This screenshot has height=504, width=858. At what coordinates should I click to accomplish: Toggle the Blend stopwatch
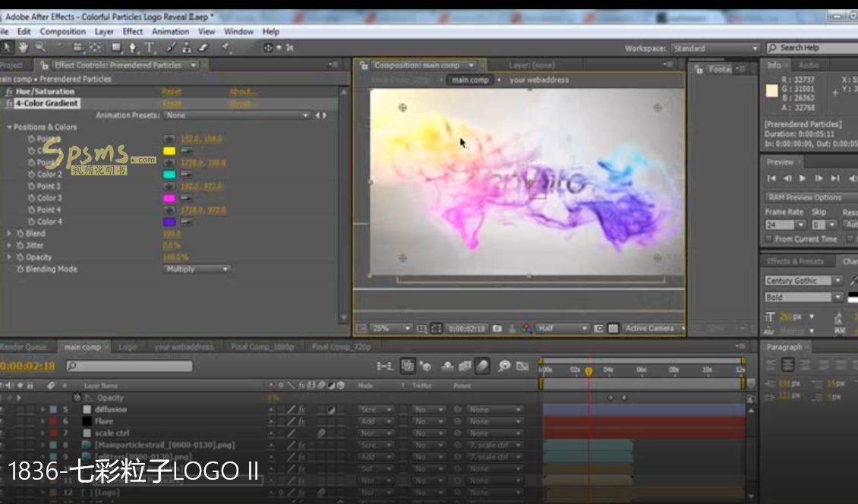pyautogui.click(x=21, y=234)
